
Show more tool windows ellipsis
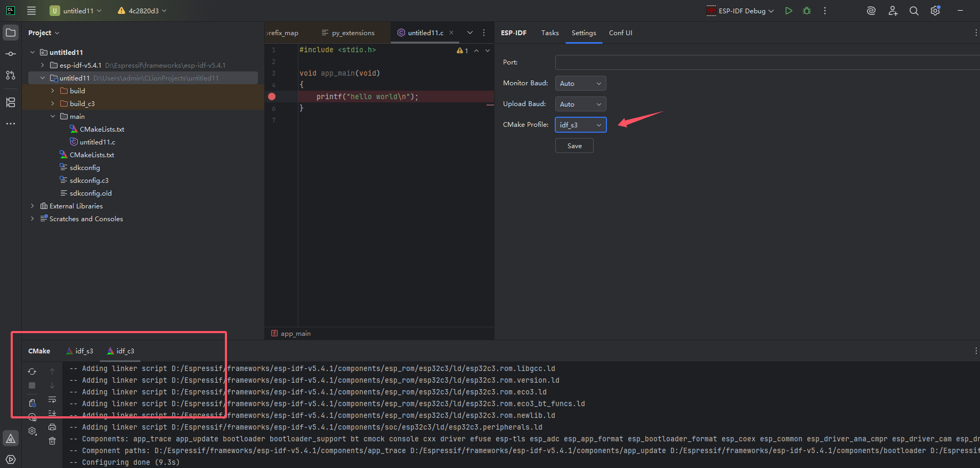(x=11, y=124)
